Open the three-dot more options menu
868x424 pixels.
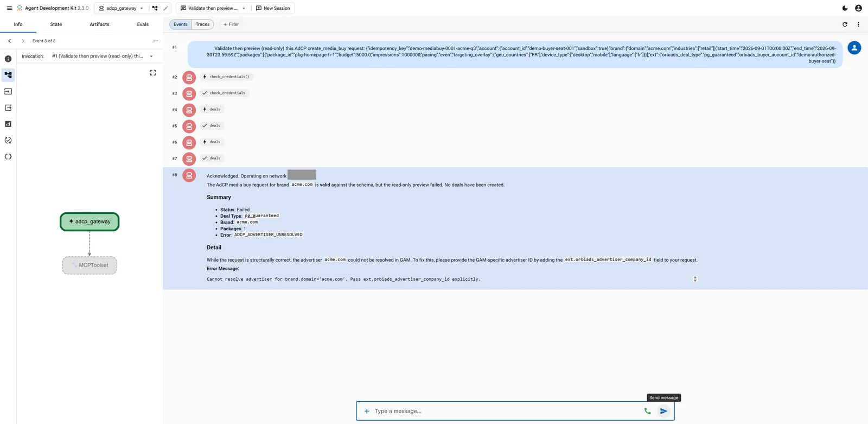coord(858,24)
